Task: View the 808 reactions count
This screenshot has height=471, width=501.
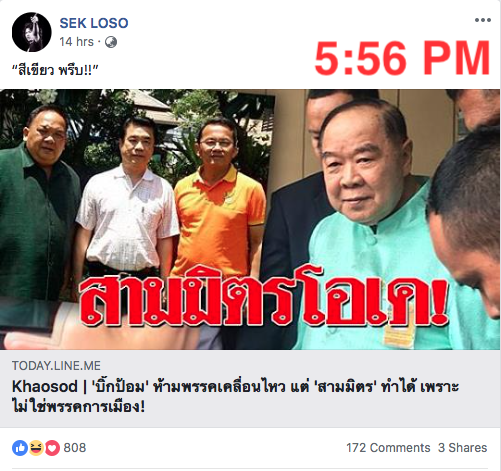Action: pos(75,448)
